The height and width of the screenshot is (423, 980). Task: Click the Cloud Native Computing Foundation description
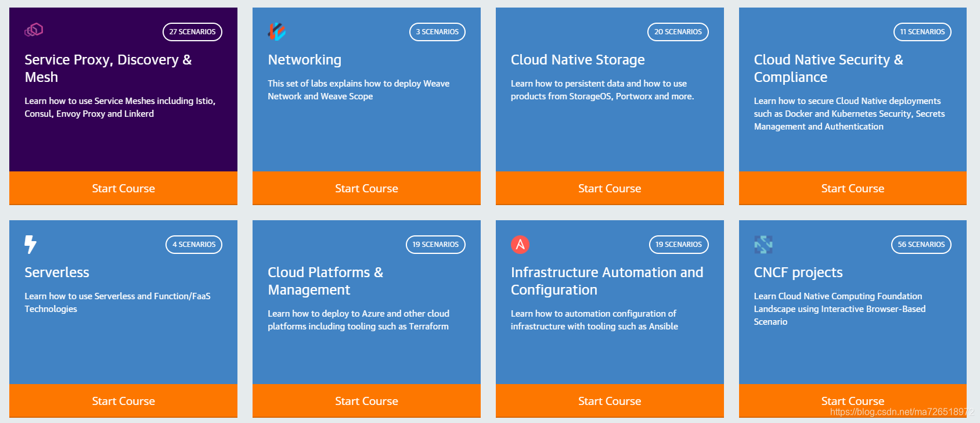coord(840,309)
